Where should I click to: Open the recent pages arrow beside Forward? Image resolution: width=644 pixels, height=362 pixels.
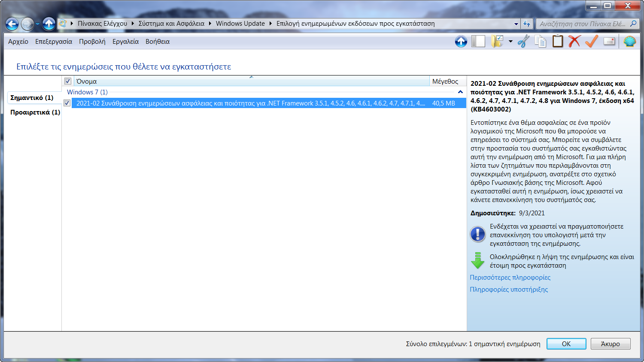37,24
